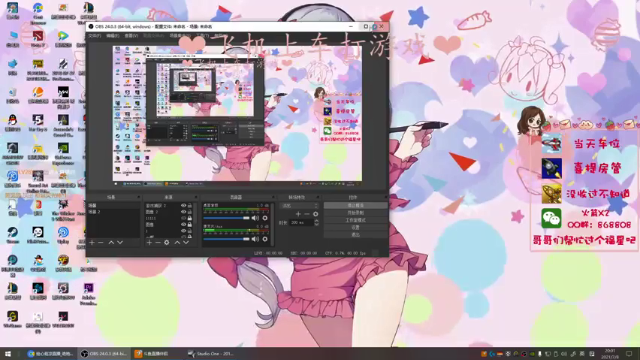Select the QQ penguin desktop icon
This screenshot has height=360, width=640.
pos(13,122)
